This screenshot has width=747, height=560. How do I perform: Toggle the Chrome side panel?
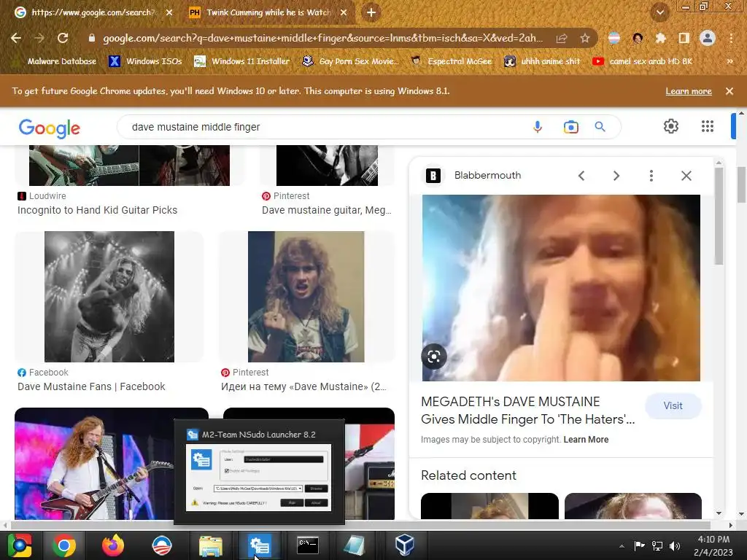pos(684,38)
